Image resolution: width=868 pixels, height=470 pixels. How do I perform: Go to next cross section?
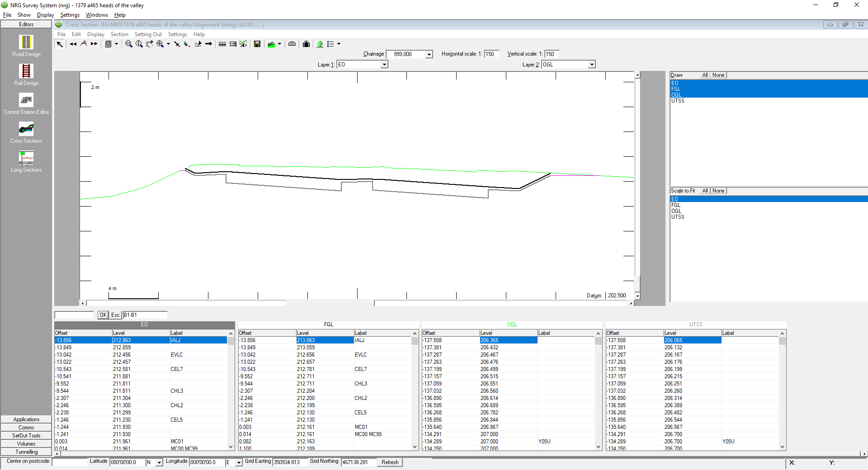94,44
